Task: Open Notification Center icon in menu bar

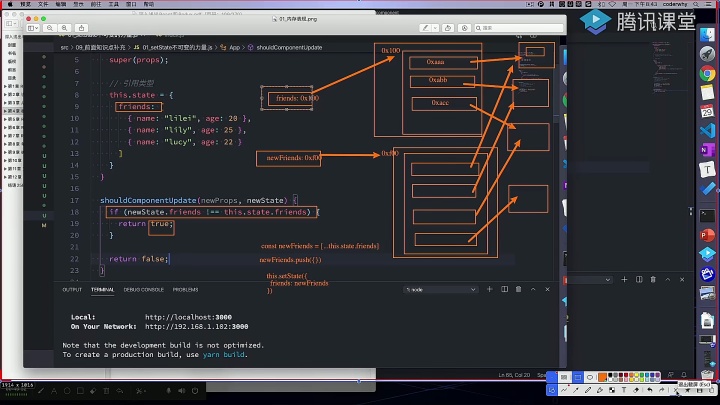Action: (709, 4)
